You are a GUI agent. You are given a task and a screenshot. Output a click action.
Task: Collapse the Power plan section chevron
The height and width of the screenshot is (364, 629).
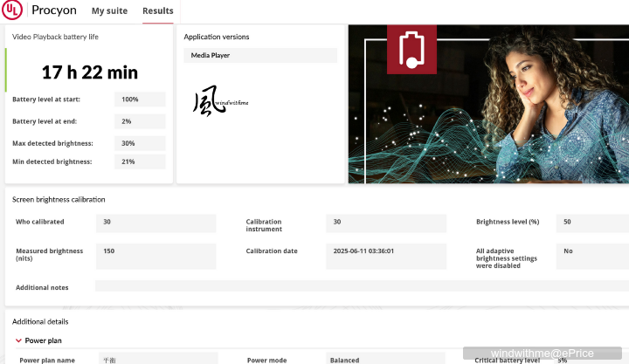coord(18,340)
